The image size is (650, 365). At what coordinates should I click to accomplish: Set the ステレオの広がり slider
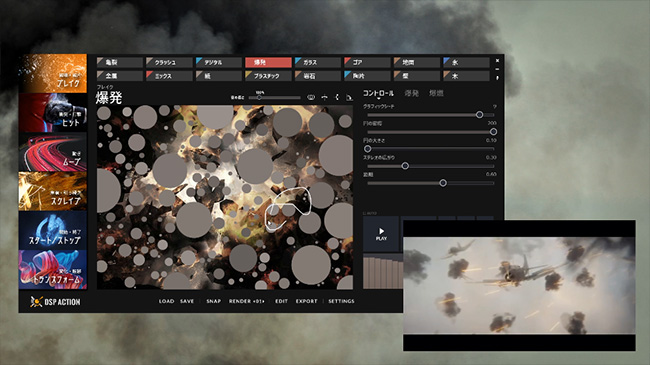[x=430, y=166]
